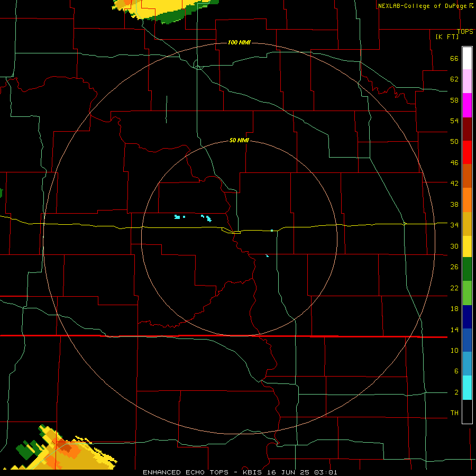The width and height of the screenshot is (476, 476).
Task: Click the TH threshold legend label
Action: pyautogui.click(x=454, y=413)
